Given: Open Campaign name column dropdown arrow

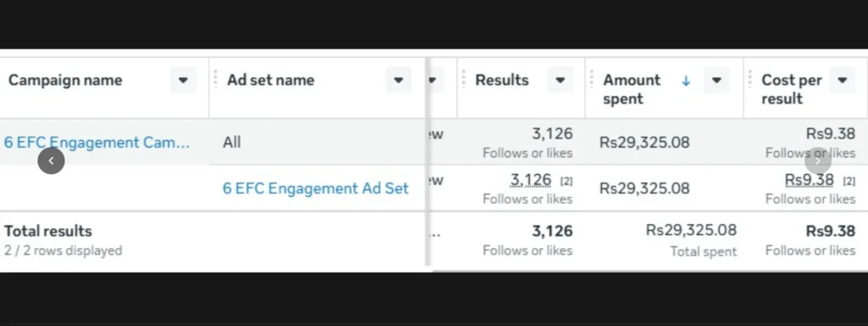Looking at the screenshot, I should pyautogui.click(x=183, y=81).
